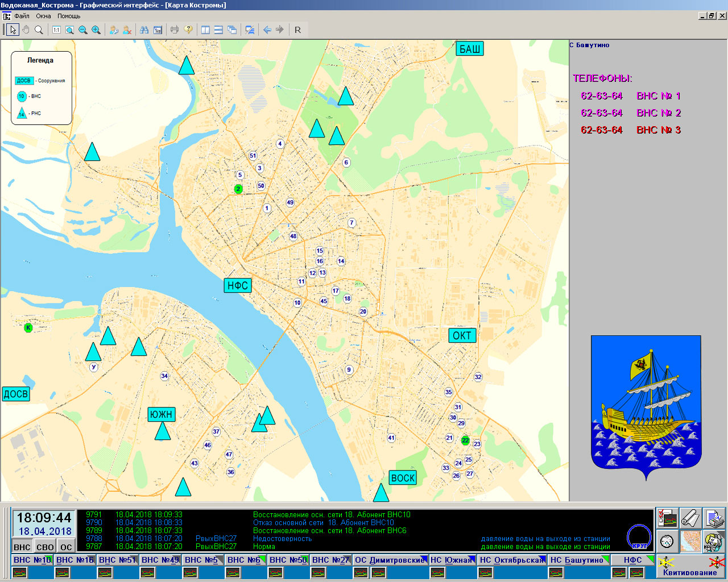Switch to ВНС №50 station tab
Screen dimensions: 728x582
288,560
